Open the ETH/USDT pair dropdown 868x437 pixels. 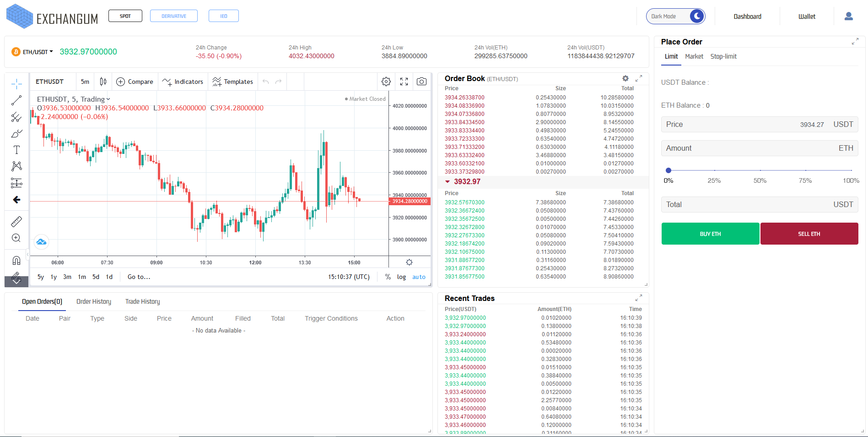[x=38, y=52]
